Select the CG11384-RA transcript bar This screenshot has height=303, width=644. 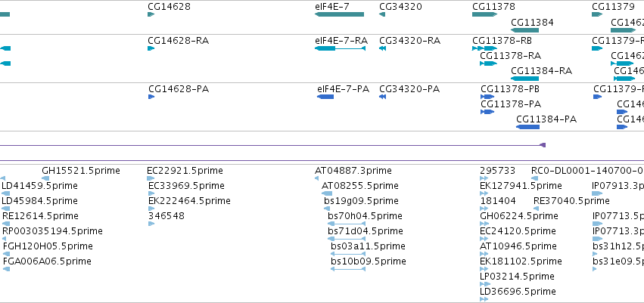524,79
